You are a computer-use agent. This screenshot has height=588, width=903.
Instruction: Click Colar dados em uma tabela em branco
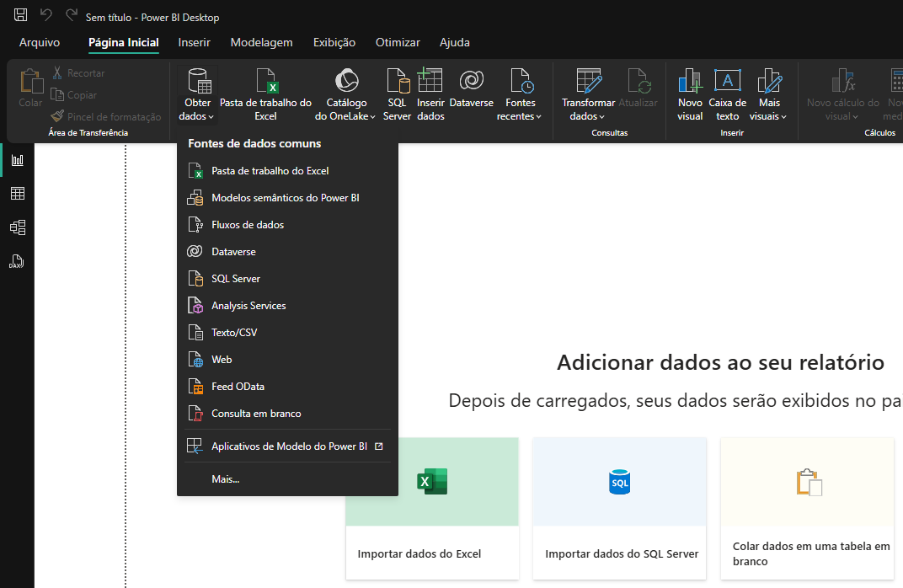point(808,509)
